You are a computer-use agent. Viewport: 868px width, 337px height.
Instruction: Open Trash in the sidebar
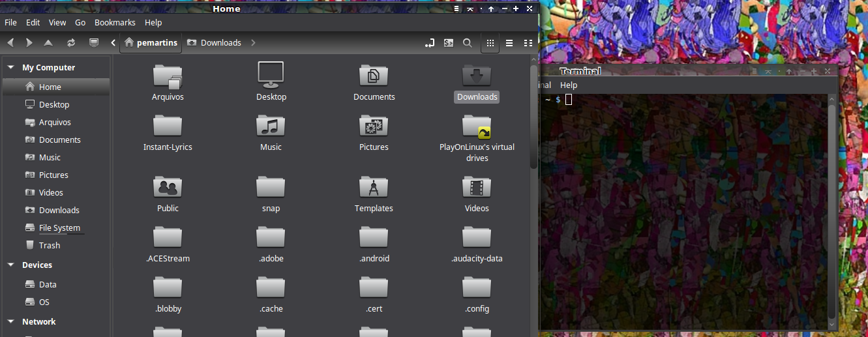click(x=56, y=245)
